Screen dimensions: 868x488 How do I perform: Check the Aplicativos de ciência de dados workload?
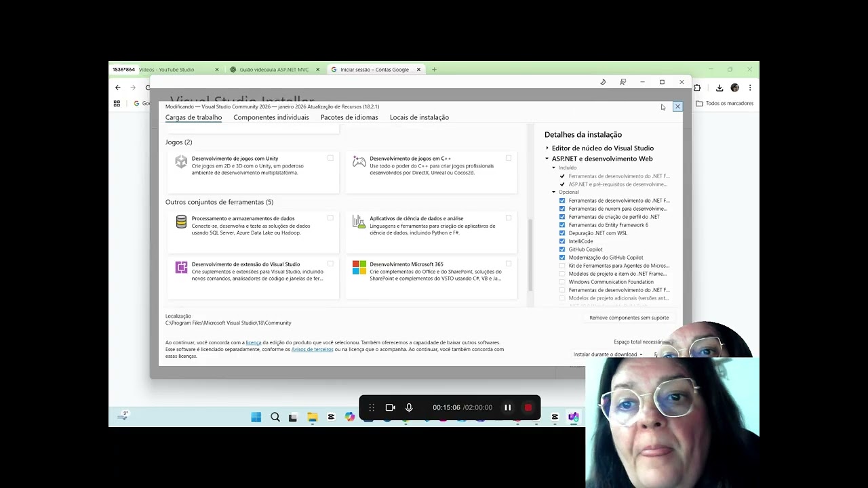pyautogui.click(x=509, y=218)
